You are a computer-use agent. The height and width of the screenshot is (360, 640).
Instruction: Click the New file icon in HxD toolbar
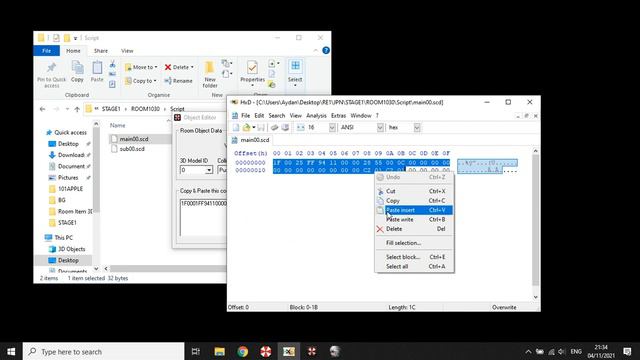click(x=236, y=128)
